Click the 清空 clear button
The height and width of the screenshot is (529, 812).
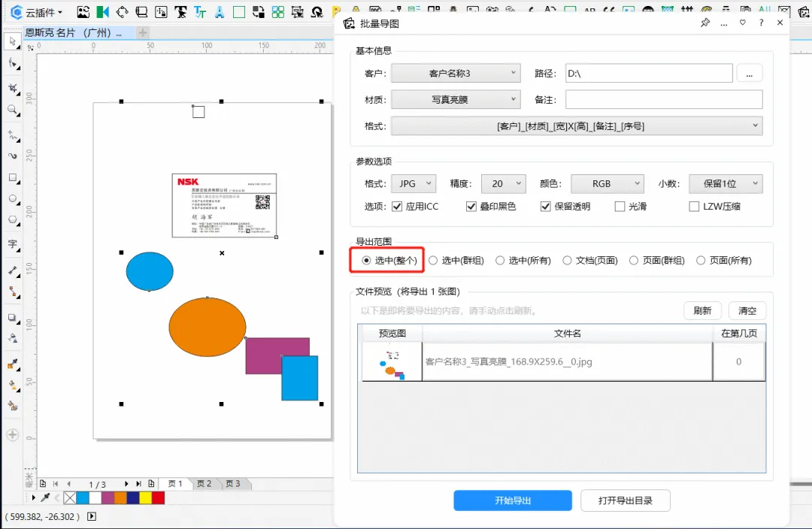(747, 310)
